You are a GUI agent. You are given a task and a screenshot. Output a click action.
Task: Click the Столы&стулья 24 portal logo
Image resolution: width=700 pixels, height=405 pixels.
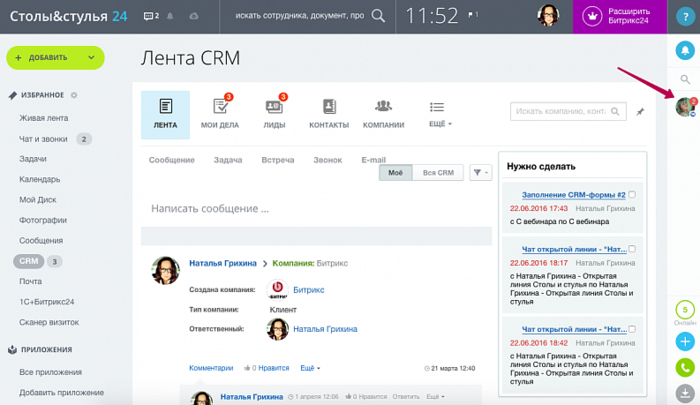point(68,16)
